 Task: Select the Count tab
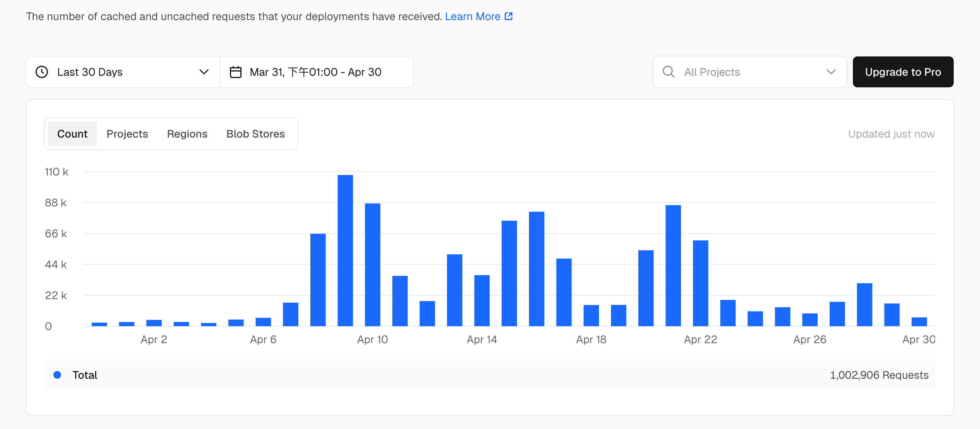coord(72,134)
